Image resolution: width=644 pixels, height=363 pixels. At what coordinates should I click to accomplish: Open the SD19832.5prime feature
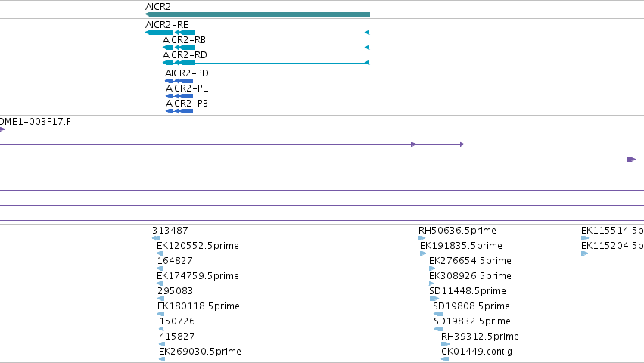coord(472,321)
